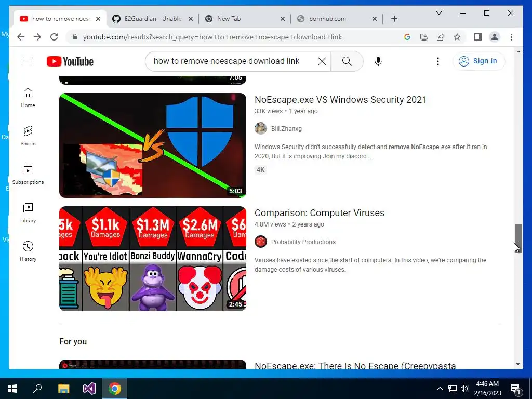Bookmark this page with the star
This screenshot has height=399, width=532.
457,37
